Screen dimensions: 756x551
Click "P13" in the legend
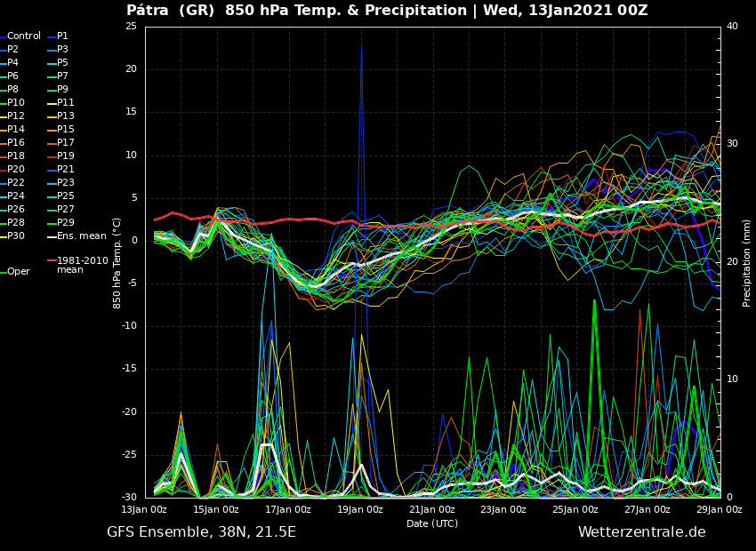click(x=61, y=116)
